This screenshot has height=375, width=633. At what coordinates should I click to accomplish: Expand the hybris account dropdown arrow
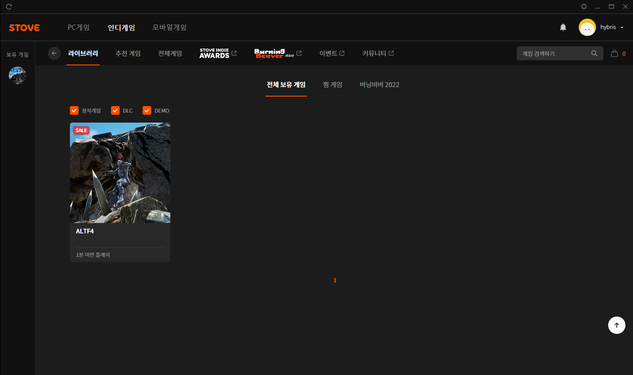[x=622, y=27]
